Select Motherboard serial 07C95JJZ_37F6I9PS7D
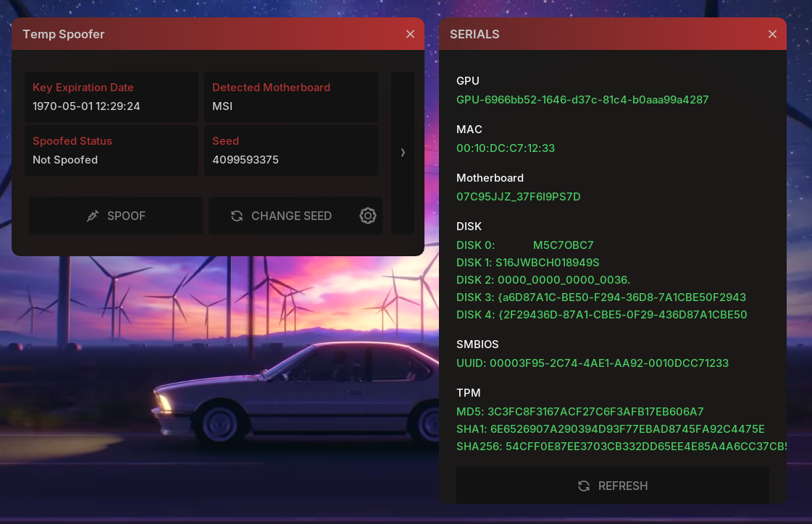 pos(519,197)
